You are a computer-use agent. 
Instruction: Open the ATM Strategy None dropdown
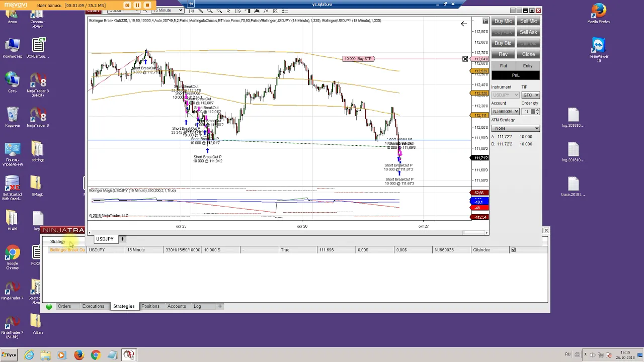tap(516, 128)
